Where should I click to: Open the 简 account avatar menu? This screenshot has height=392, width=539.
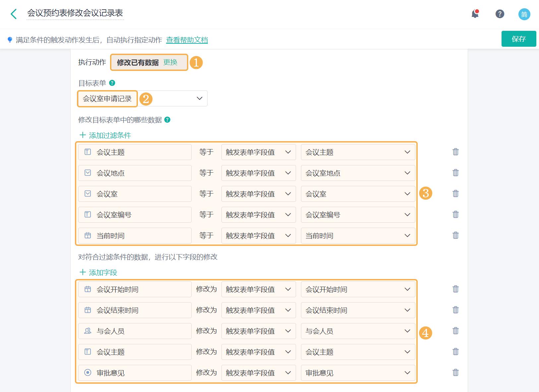click(x=524, y=14)
